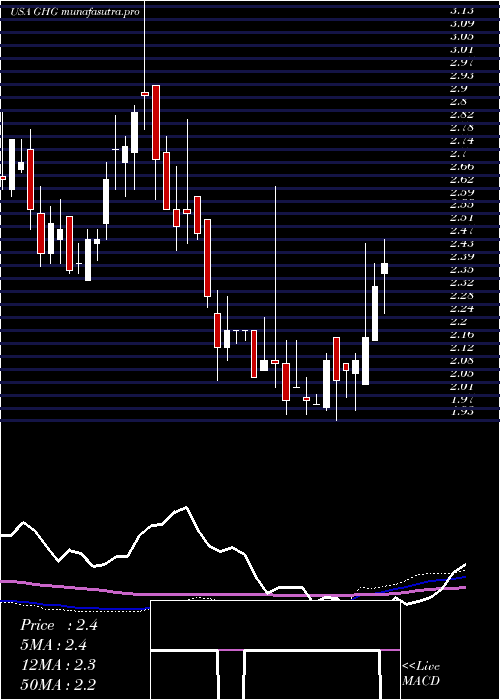Click the 2.35 price axis label
Screen dimensions: 500x700
[x=462, y=270]
